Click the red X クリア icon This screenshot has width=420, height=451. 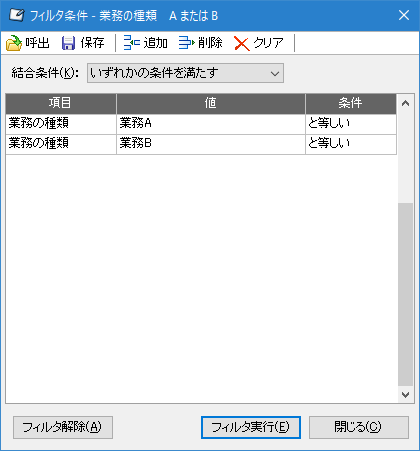click(242, 43)
